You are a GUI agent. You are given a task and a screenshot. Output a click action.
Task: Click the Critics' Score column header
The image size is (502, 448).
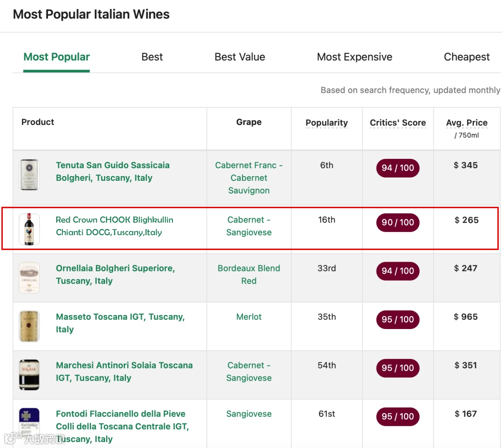pos(398,123)
